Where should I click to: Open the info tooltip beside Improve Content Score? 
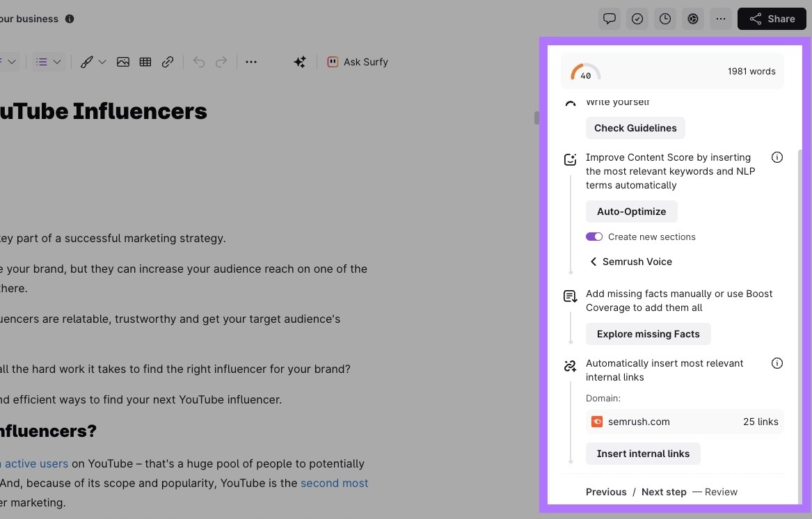(777, 157)
